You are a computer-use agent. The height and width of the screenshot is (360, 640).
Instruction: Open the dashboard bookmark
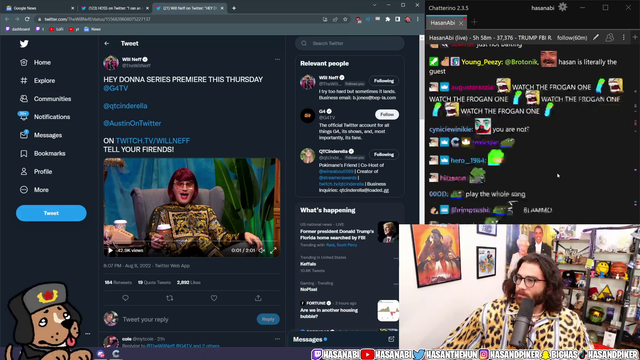(18, 29)
